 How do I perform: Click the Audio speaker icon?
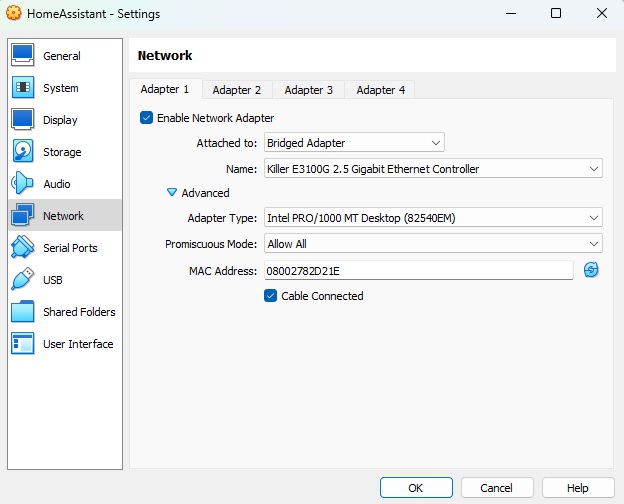23,183
